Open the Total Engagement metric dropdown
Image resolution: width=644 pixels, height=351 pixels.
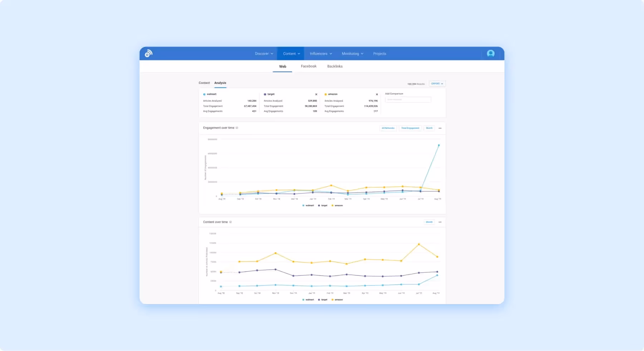click(410, 128)
